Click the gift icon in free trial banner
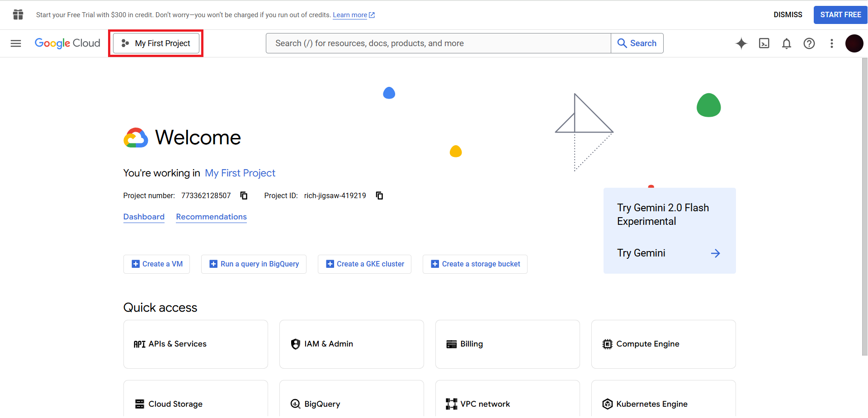 18,15
